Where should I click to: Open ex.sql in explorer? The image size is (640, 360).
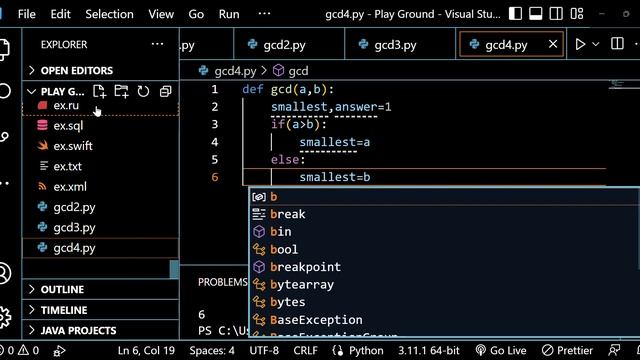(101, 125)
